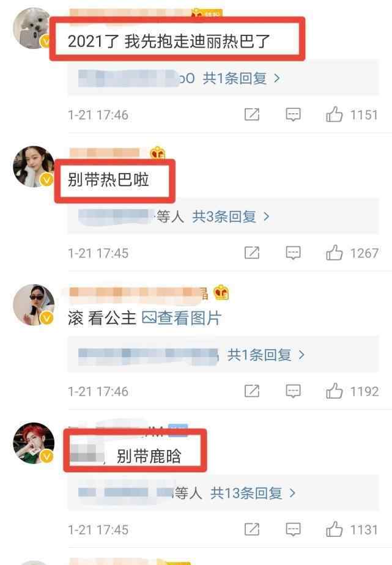Expand the 共13条回复 replies
The height and width of the screenshot is (565, 392).
click(x=253, y=493)
